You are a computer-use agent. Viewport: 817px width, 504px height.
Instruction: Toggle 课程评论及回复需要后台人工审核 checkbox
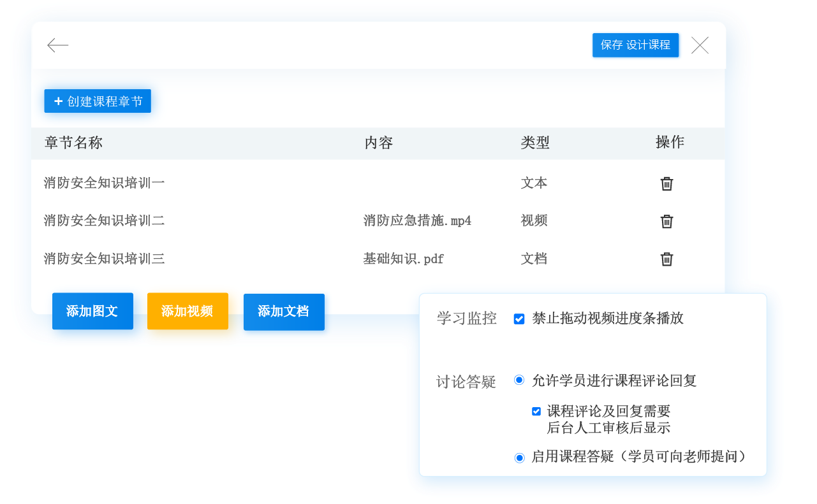pyautogui.click(x=536, y=412)
